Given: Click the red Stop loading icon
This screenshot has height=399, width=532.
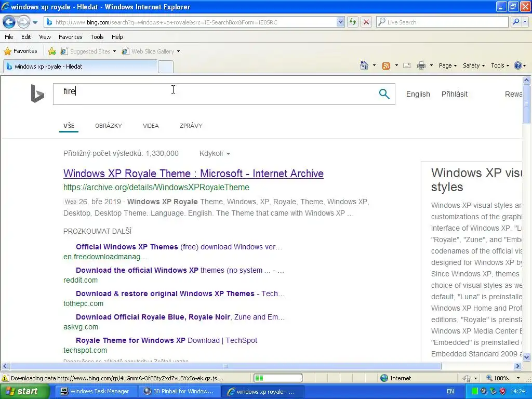Looking at the screenshot, I should point(366,22).
